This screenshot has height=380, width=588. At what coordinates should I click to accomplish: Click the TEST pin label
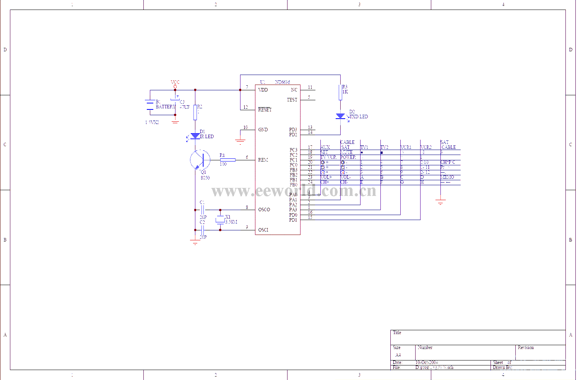pyautogui.click(x=292, y=100)
